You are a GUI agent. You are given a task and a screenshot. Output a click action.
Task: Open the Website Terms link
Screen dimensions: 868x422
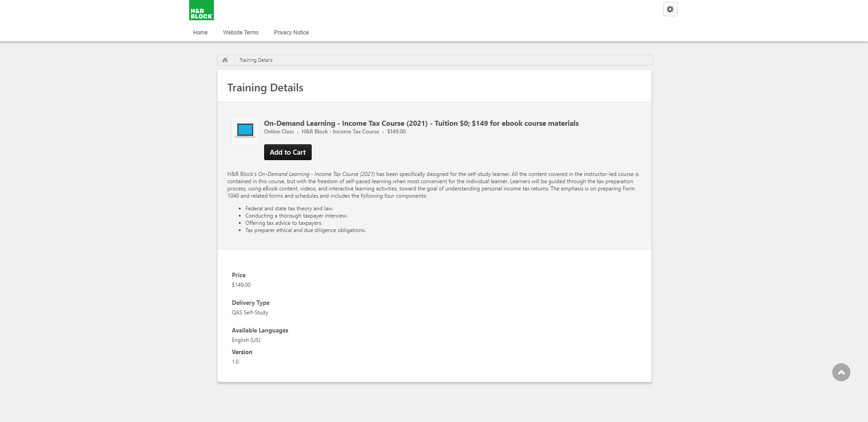[241, 33]
